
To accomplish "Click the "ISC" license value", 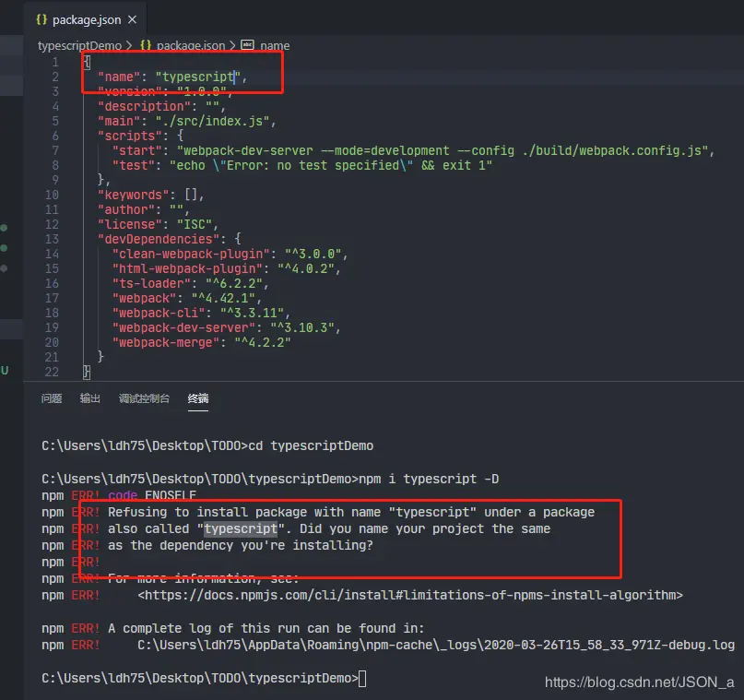I will [195, 224].
